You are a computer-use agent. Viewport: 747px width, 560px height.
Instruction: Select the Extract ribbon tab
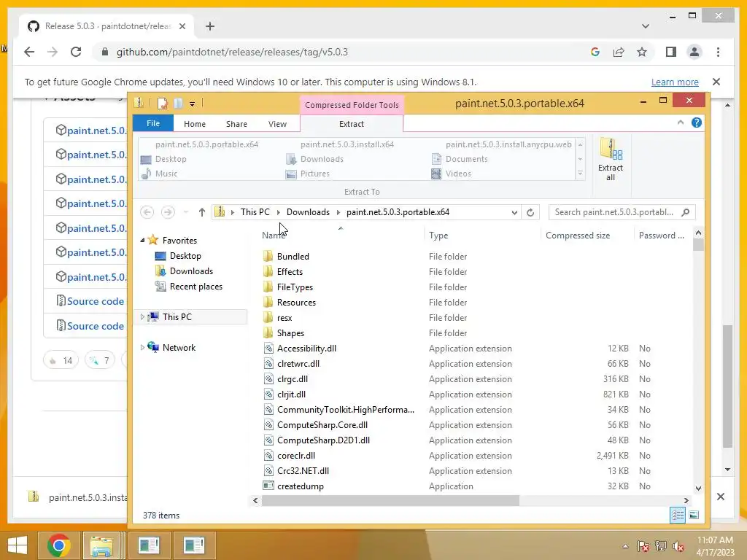coord(352,124)
